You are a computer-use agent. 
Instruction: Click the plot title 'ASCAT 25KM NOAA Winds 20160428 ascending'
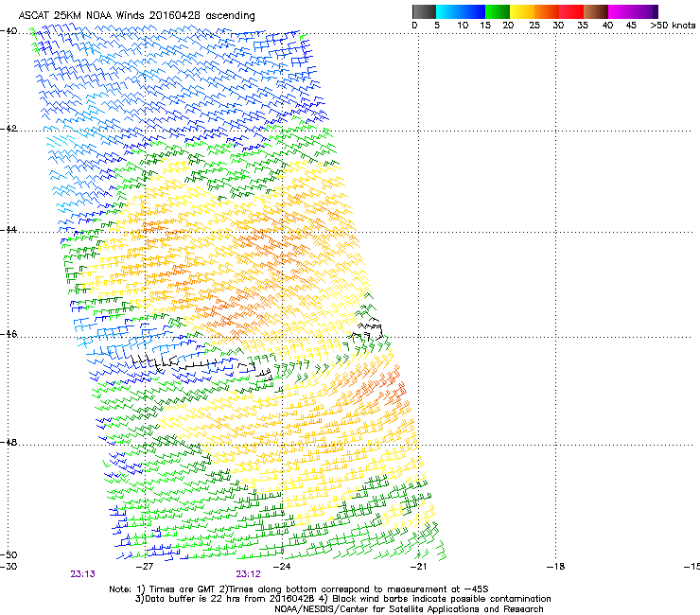[136, 16]
